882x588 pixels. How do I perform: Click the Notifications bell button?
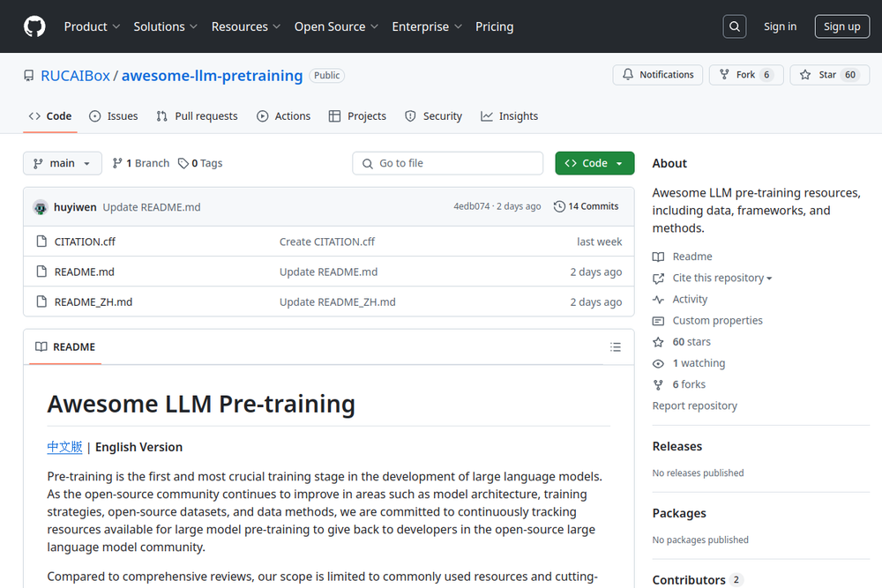(x=658, y=75)
